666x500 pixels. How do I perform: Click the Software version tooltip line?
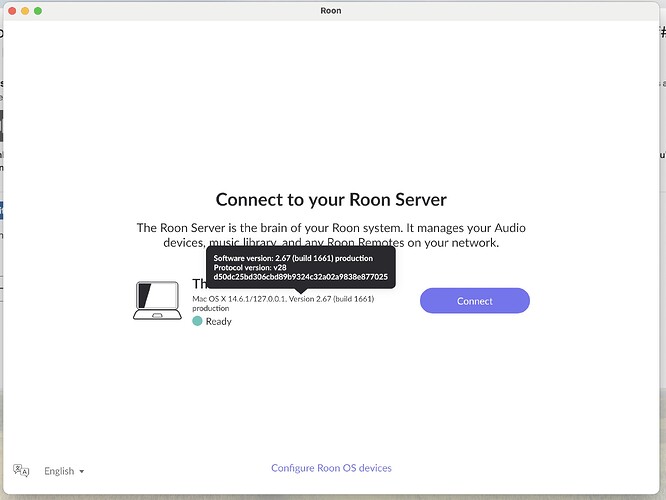click(x=293, y=258)
